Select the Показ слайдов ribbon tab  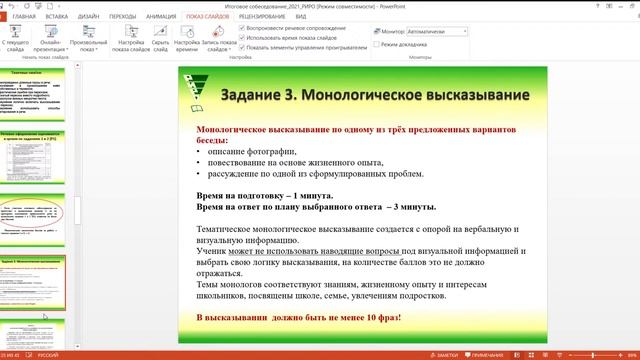coord(207,17)
